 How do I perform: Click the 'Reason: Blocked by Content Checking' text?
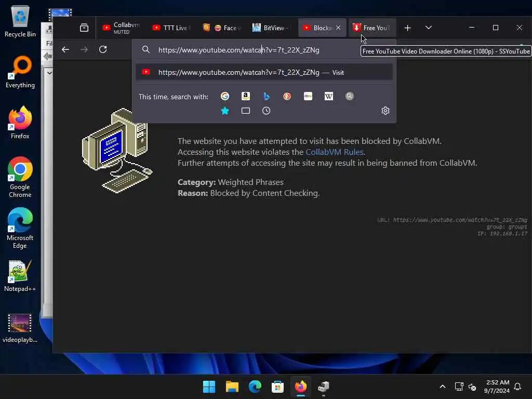point(248,193)
